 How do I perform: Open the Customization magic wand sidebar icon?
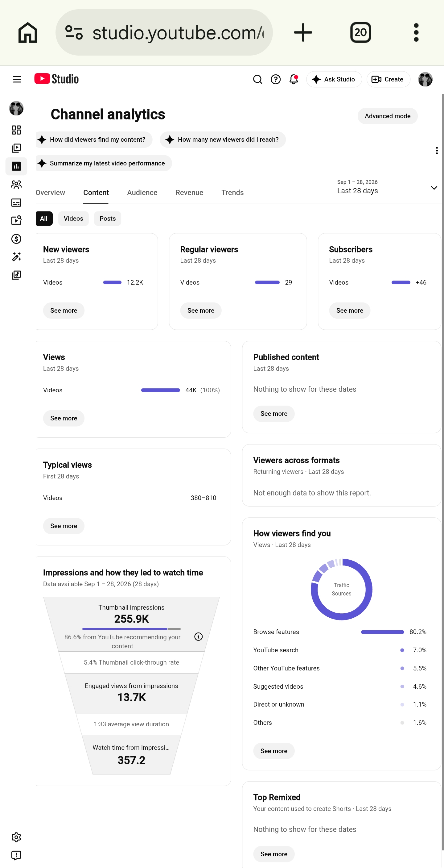(16, 257)
